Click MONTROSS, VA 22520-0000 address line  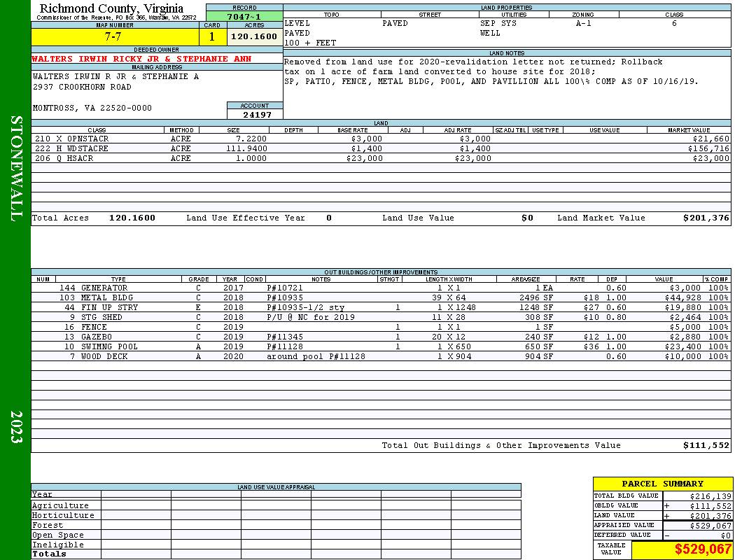pyautogui.click(x=92, y=108)
